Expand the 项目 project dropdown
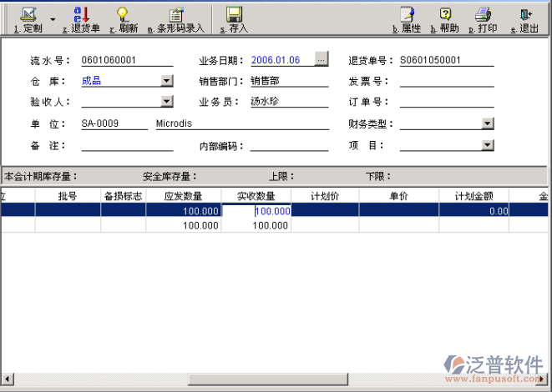552x392 pixels. 488,145
